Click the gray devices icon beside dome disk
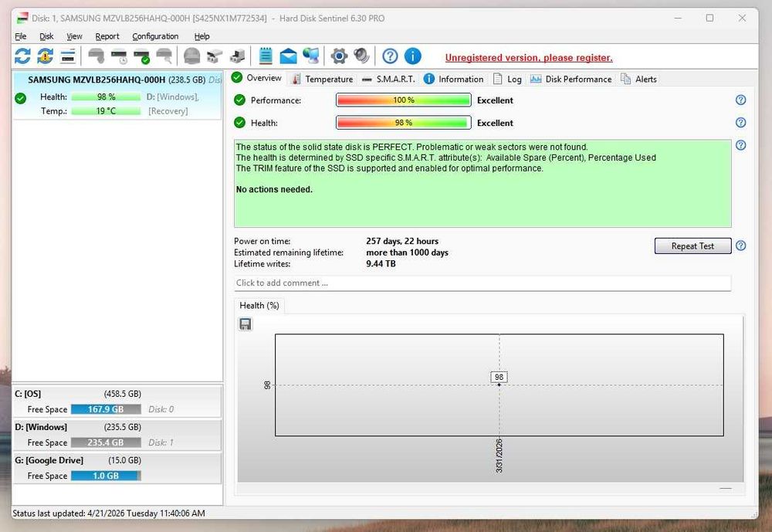Image resolution: width=772 pixels, height=532 pixels. (215, 56)
